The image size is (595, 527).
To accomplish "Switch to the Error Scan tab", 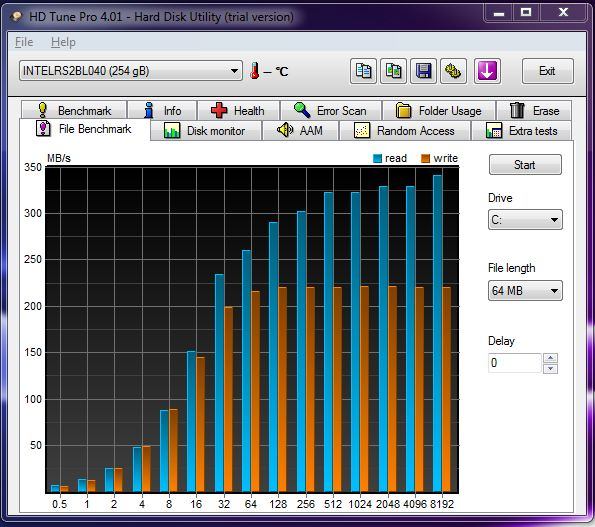I will pos(331,110).
